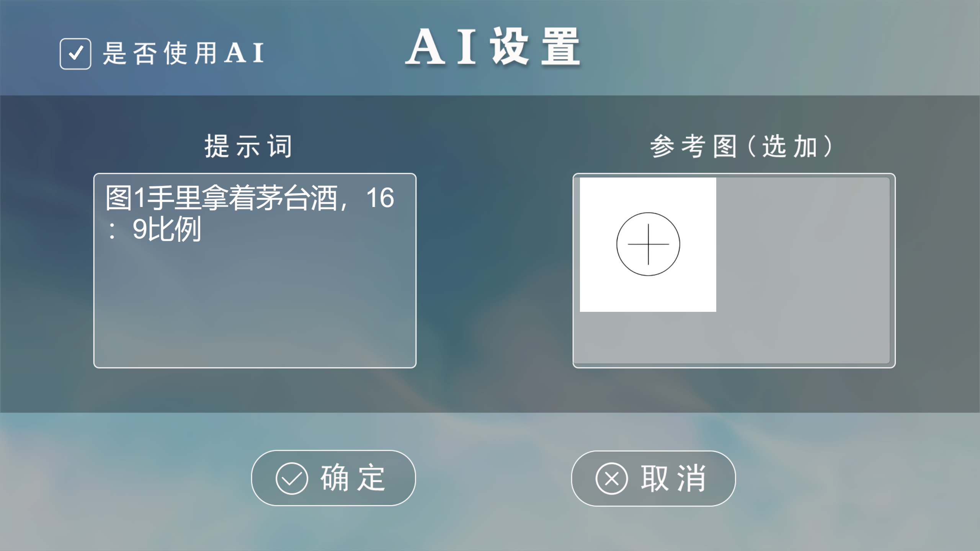This screenshot has width=980, height=551.
Task: Click the 提示词 heading
Action: 248,146
